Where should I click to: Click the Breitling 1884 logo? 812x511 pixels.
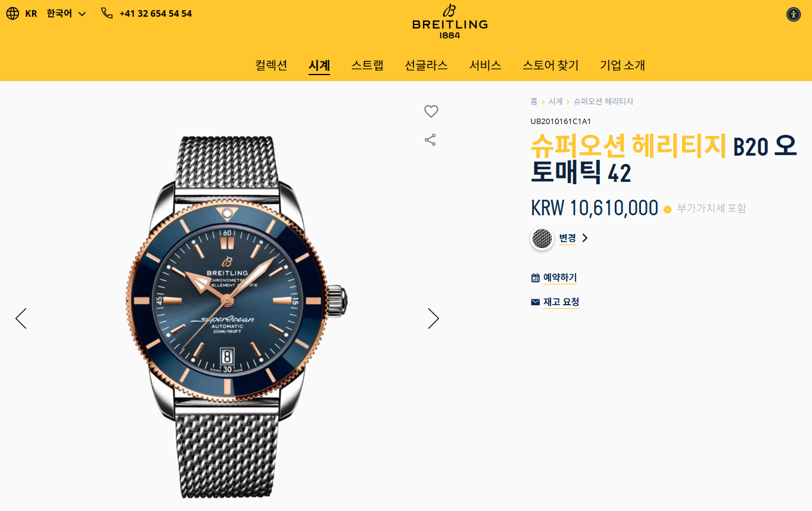450,21
